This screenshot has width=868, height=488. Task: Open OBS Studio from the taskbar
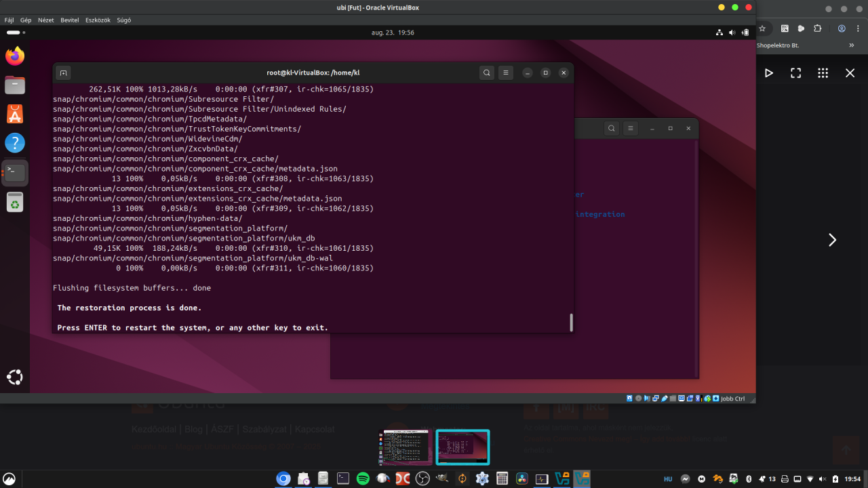point(422,479)
